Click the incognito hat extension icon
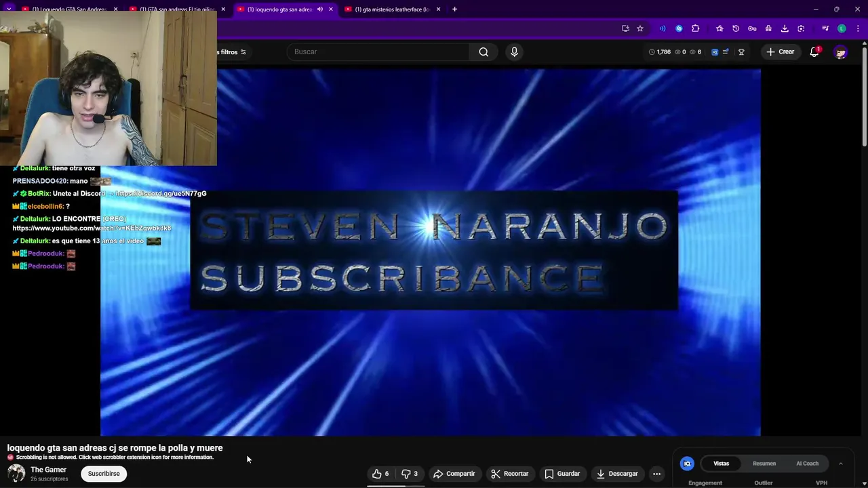 [768, 28]
